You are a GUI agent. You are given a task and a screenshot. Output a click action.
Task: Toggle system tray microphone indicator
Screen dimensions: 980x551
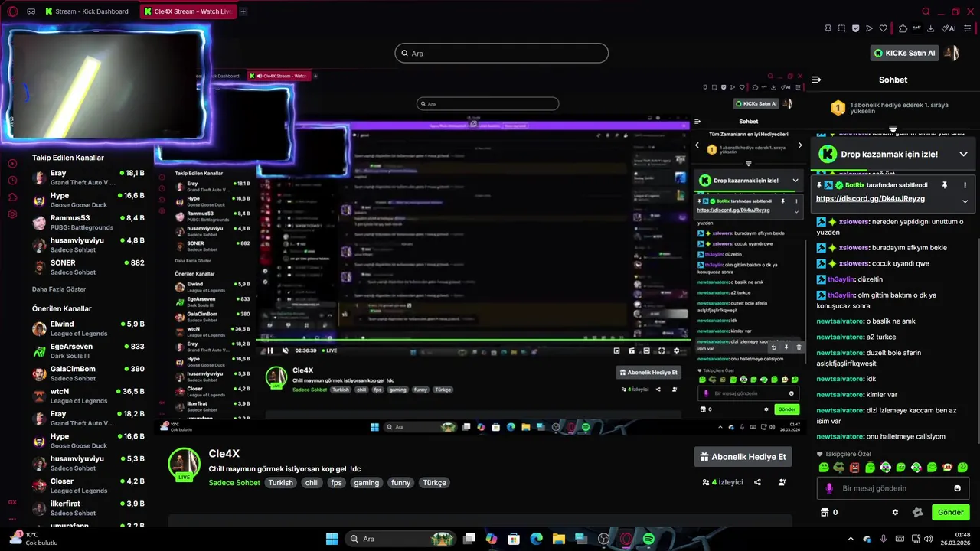pos(884,539)
